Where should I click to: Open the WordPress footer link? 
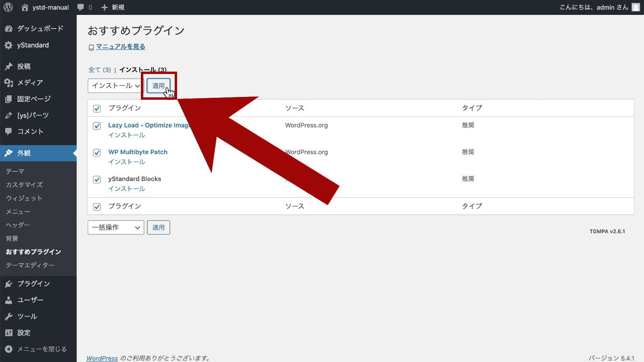coord(102,358)
